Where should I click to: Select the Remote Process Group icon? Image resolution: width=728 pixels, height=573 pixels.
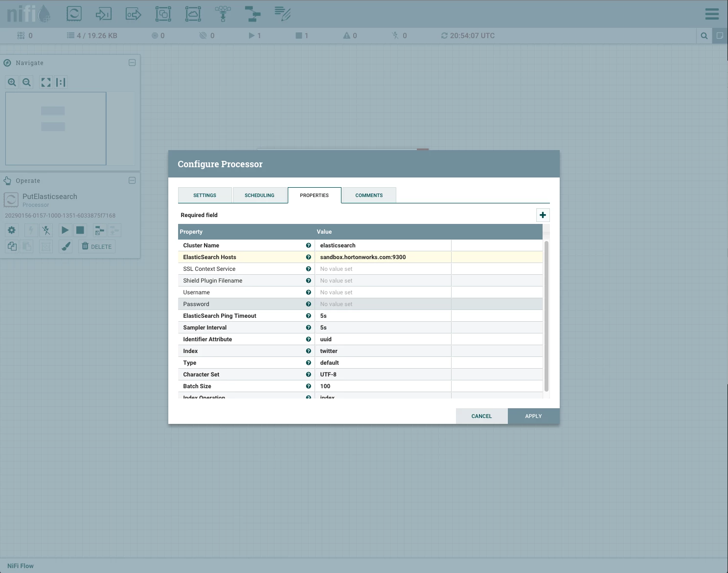pos(193,13)
